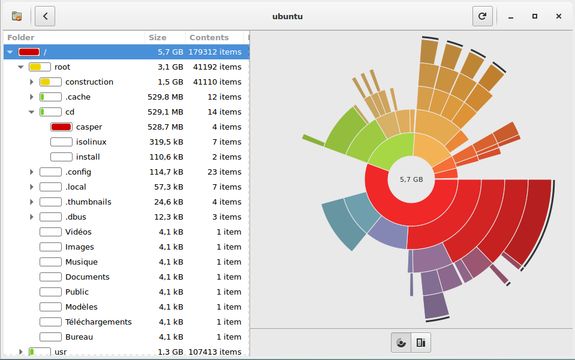This screenshot has height=360, width=575.
Task: Collapse the / root filesystem row
Action: 10,52
